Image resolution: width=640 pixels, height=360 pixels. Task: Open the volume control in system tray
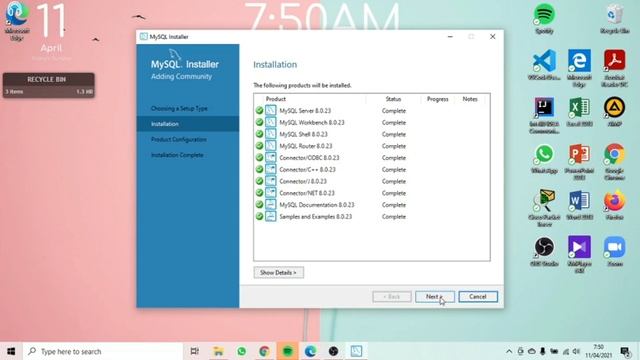576,351
